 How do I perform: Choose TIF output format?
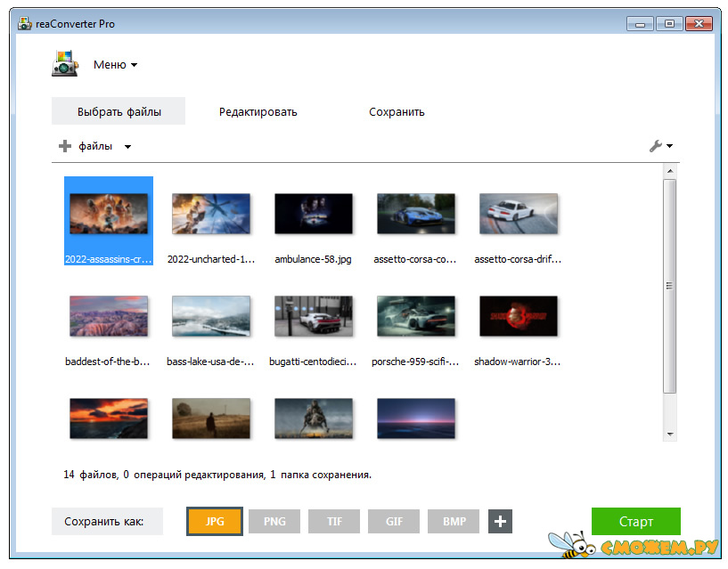pyautogui.click(x=334, y=522)
